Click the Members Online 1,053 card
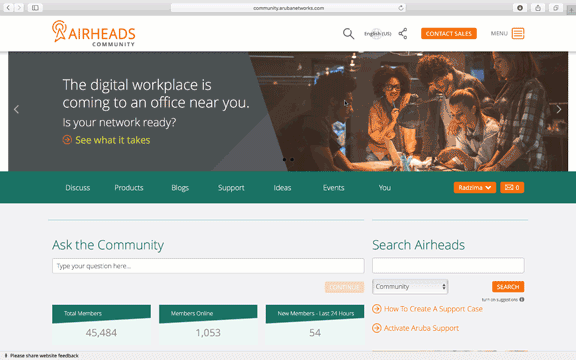The height and width of the screenshot is (360, 576). (x=208, y=325)
